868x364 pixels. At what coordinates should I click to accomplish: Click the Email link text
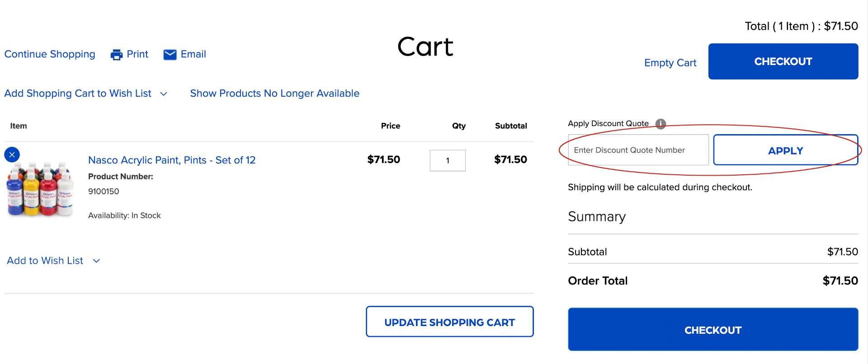pos(193,54)
